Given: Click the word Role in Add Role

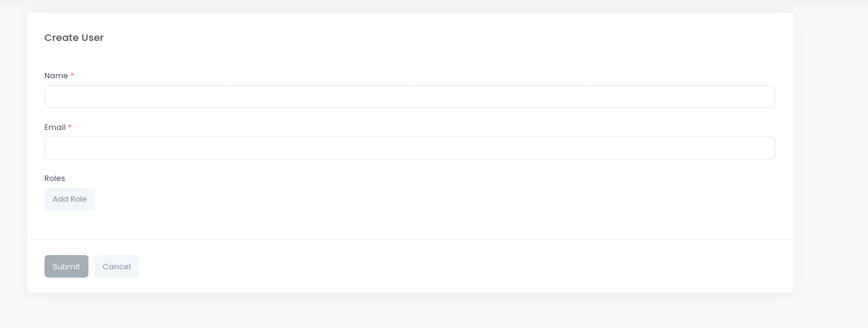Looking at the screenshot, I should pyautogui.click(x=78, y=199).
